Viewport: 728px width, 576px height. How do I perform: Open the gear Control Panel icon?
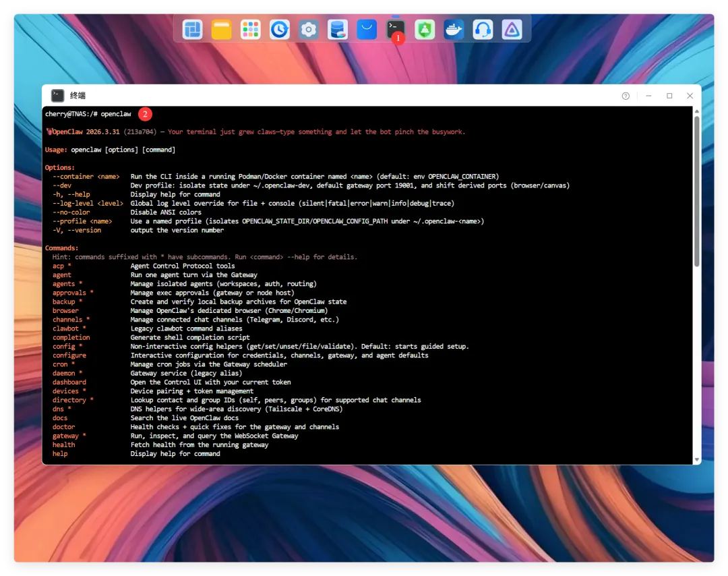tap(308, 30)
